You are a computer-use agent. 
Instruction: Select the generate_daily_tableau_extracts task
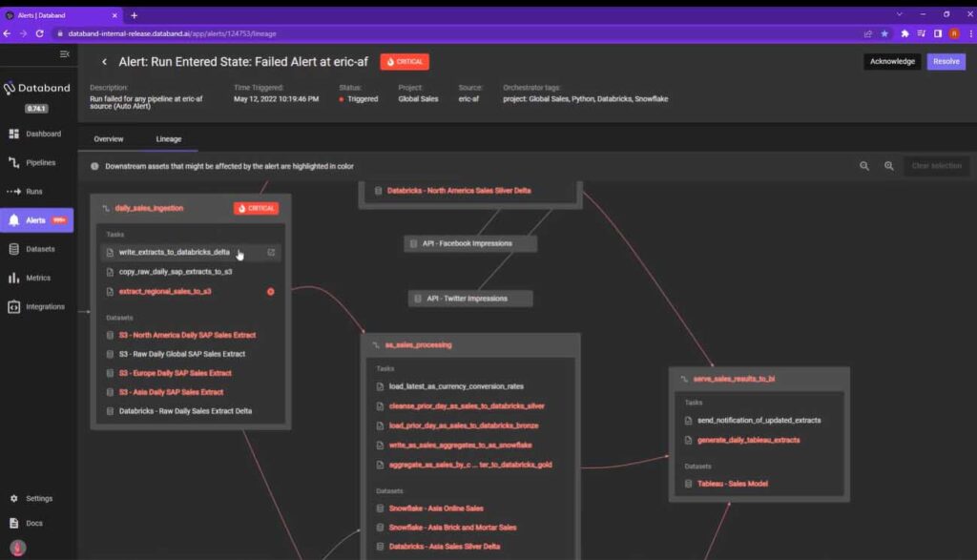pos(748,441)
